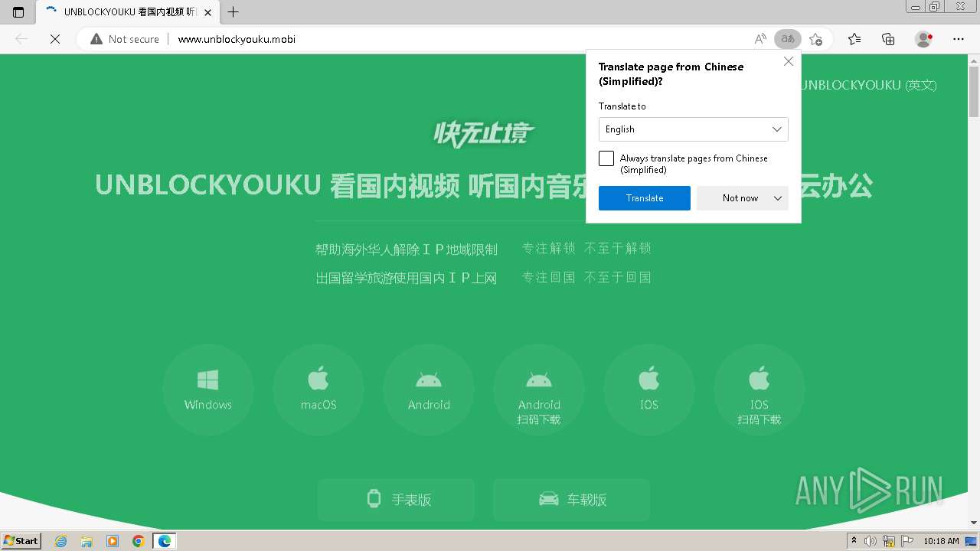This screenshot has width=980, height=551.
Task: Show hidden system tray icons
Action: click(x=854, y=541)
